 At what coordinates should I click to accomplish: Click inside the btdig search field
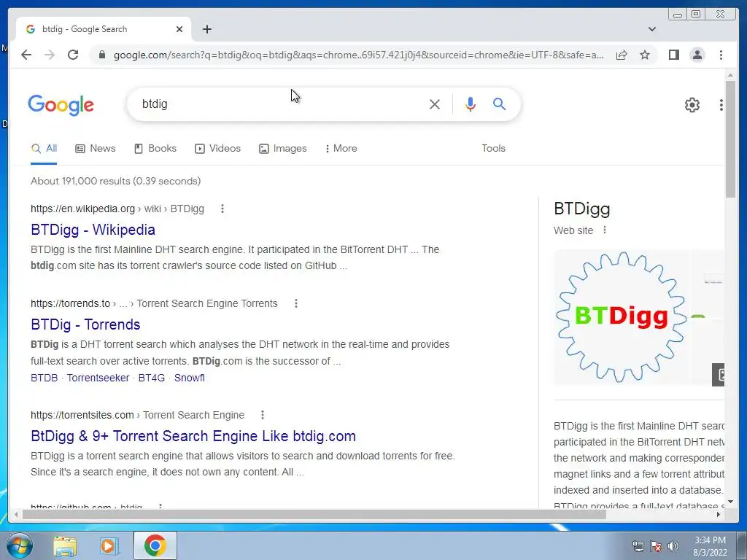point(281,104)
